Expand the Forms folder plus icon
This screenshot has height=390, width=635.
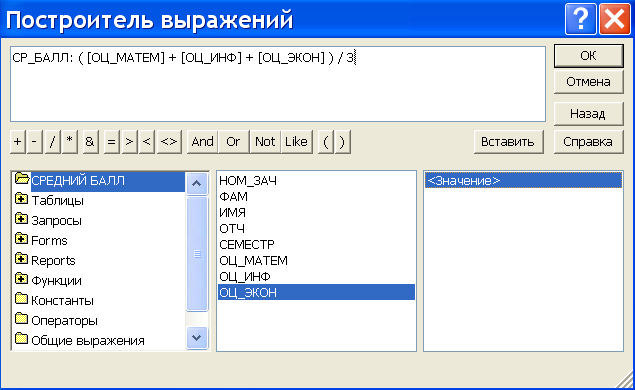click(21, 239)
